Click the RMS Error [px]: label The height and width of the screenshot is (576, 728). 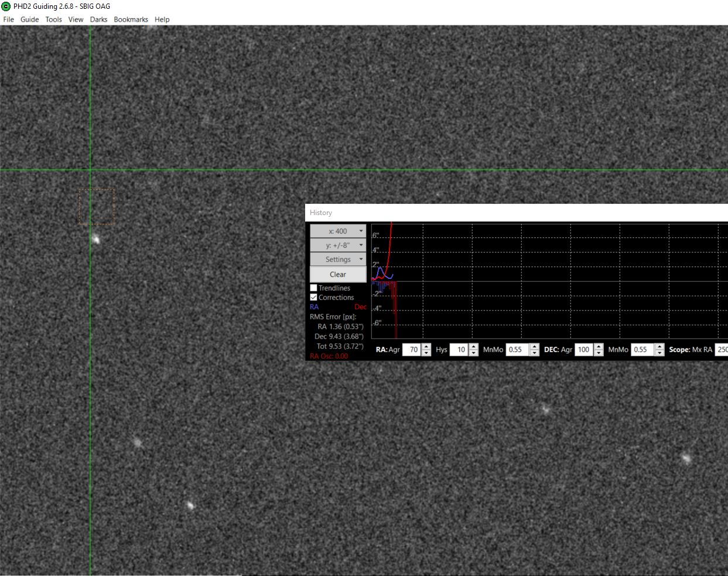click(x=333, y=316)
